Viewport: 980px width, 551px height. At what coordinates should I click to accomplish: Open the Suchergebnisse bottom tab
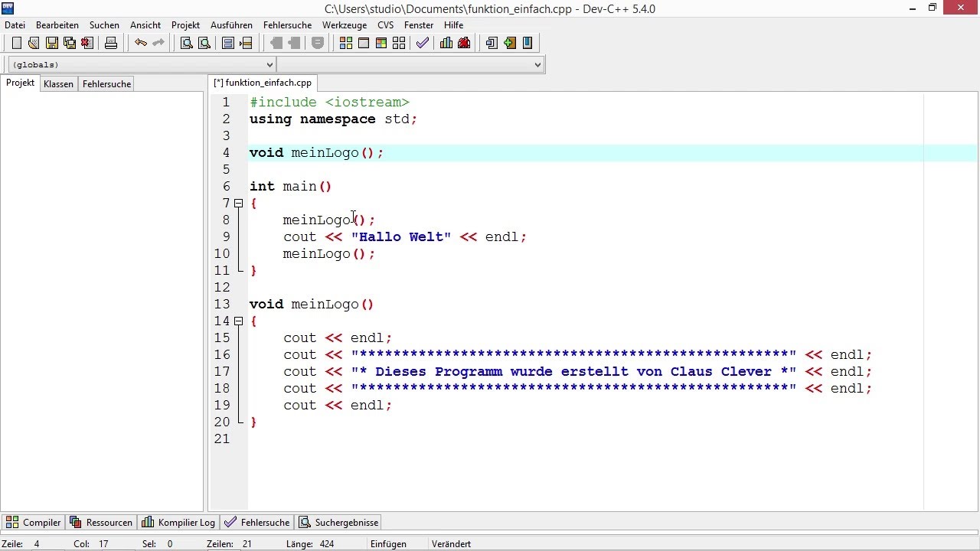(x=338, y=523)
